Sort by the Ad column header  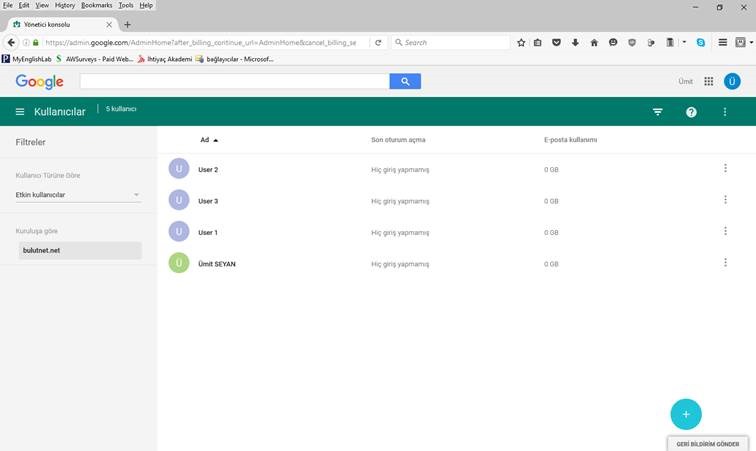click(x=209, y=140)
